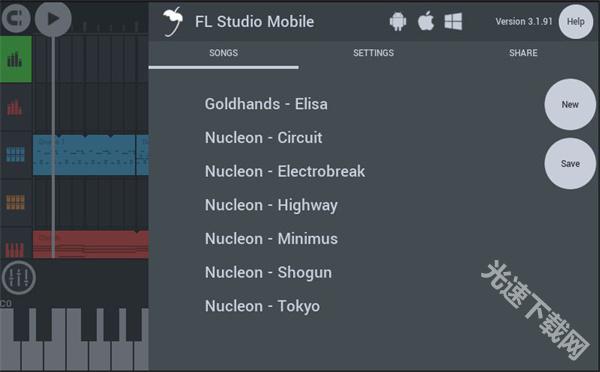Select the blue drum pads track icon
The width and height of the screenshot is (600, 372).
(x=15, y=154)
